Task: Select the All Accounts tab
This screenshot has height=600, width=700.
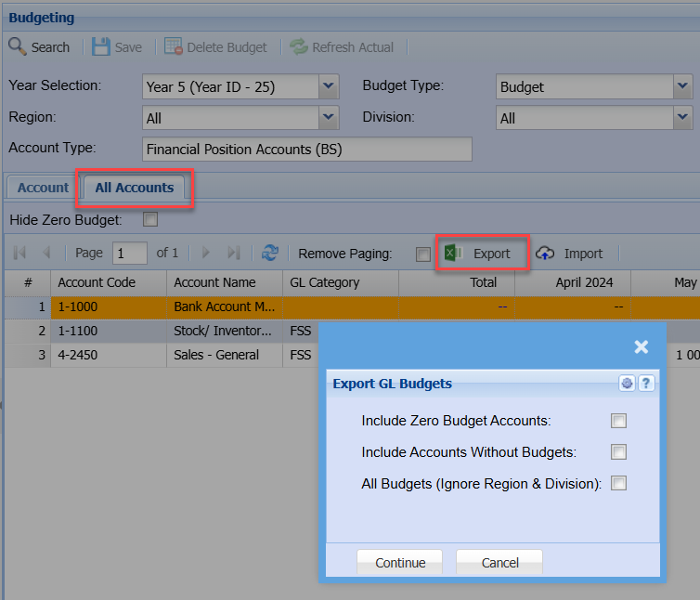Action: click(x=135, y=188)
